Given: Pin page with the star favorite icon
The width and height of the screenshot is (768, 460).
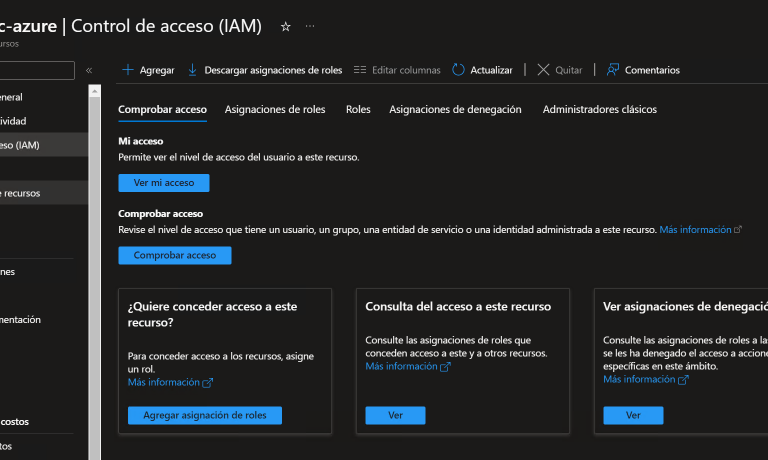Looking at the screenshot, I should pyautogui.click(x=285, y=27).
